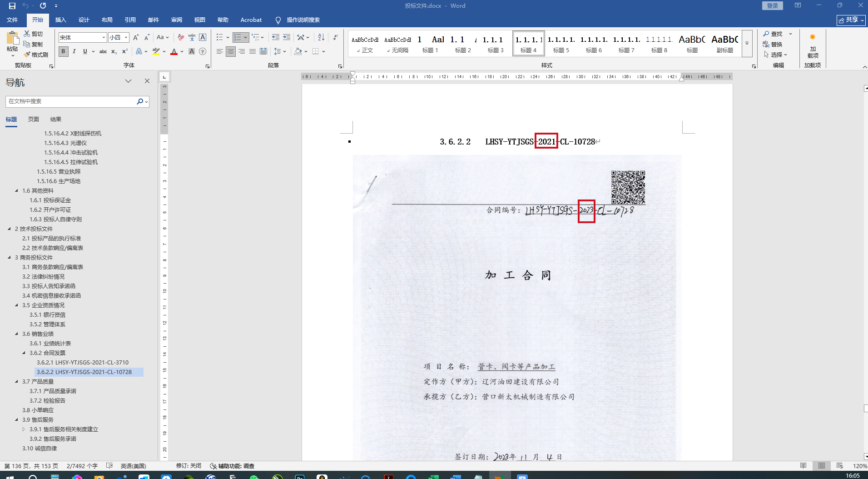This screenshot has height=479, width=868.
Task: Clear all formatting with the eraser icon
Action: 181,37
